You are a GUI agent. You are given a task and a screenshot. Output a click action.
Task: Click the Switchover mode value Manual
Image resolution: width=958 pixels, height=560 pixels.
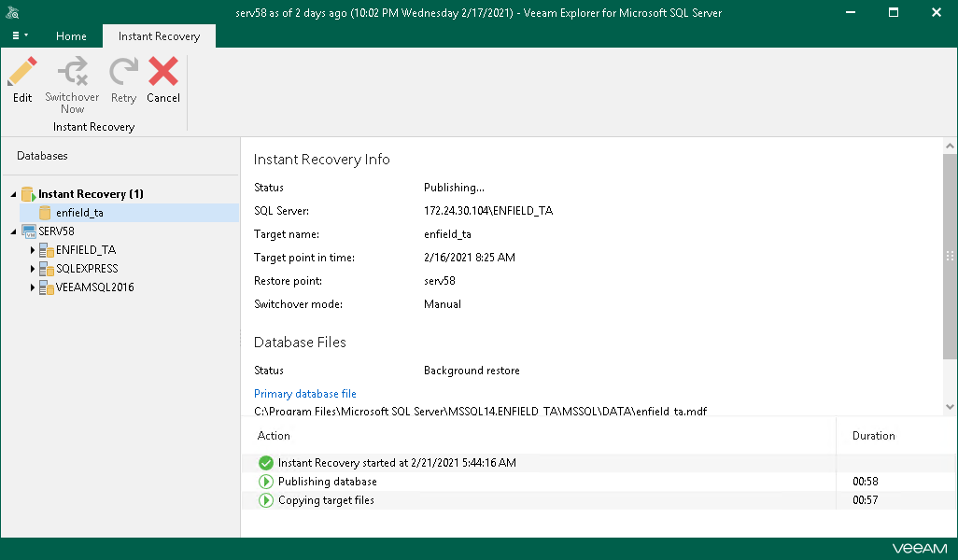pos(443,304)
